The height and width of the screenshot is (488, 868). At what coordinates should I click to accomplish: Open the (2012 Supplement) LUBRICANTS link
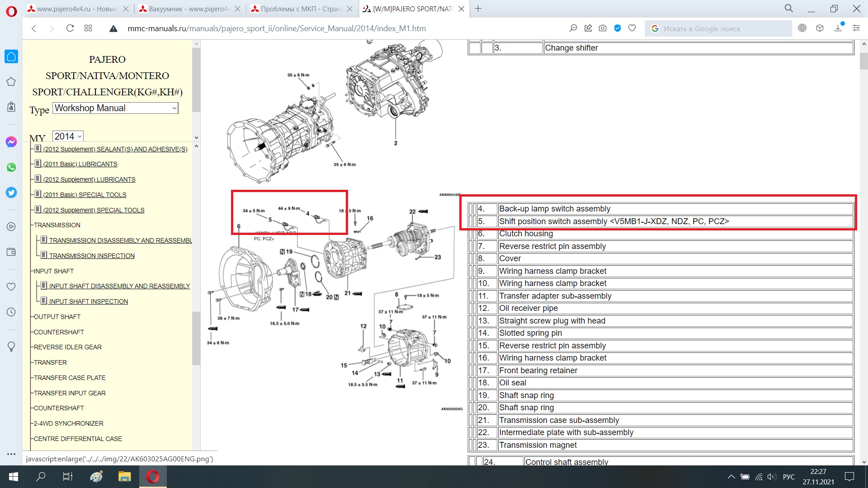(89, 179)
